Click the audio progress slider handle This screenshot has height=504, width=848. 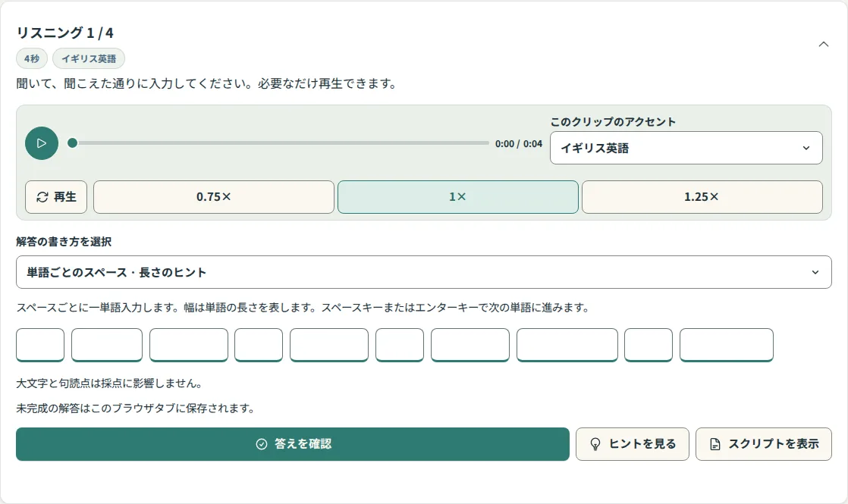(73, 143)
